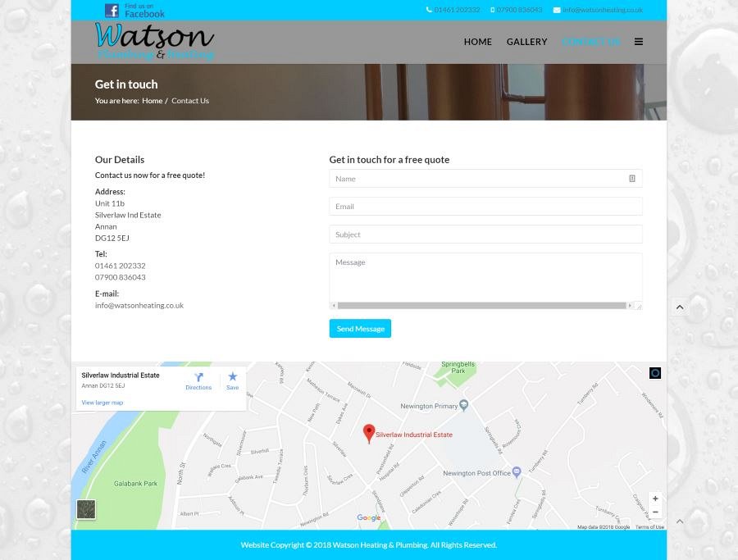
Task: Click the Find us on Facebook icon
Action: [x=134, y=10]
